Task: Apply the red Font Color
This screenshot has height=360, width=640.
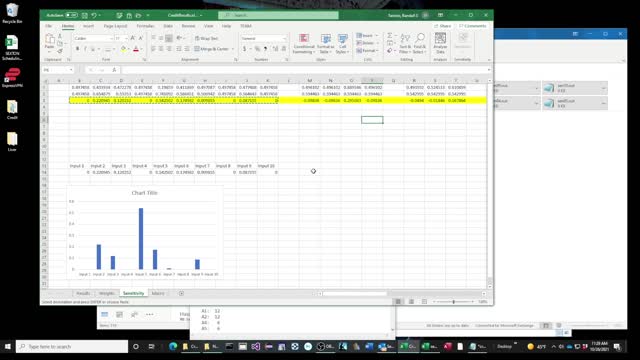Action: (x=136, y=49)
